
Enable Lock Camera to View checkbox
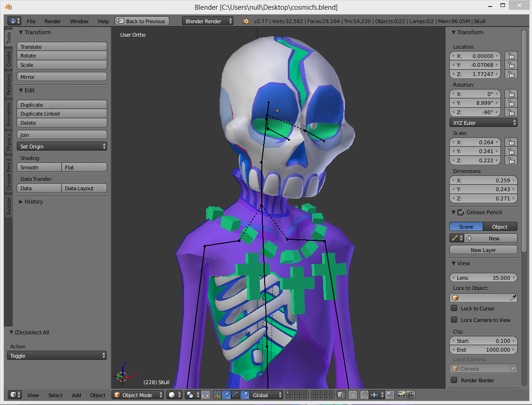point(454,320)
